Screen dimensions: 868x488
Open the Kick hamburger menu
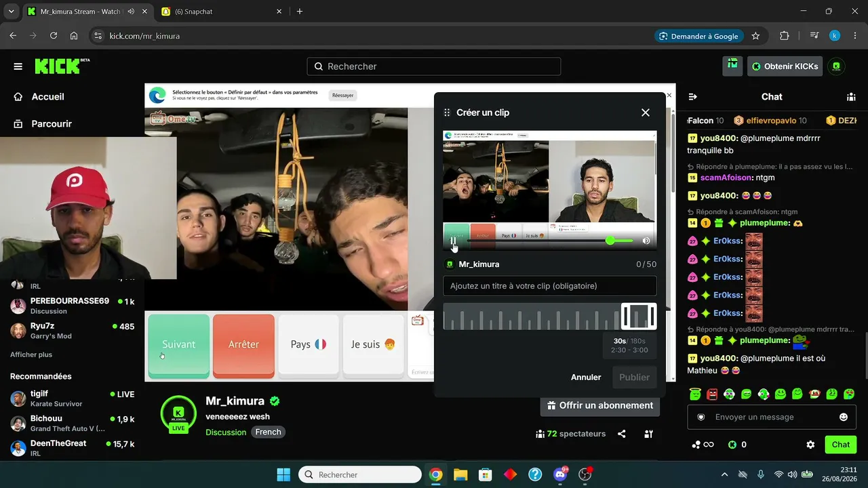pos(18,66)
